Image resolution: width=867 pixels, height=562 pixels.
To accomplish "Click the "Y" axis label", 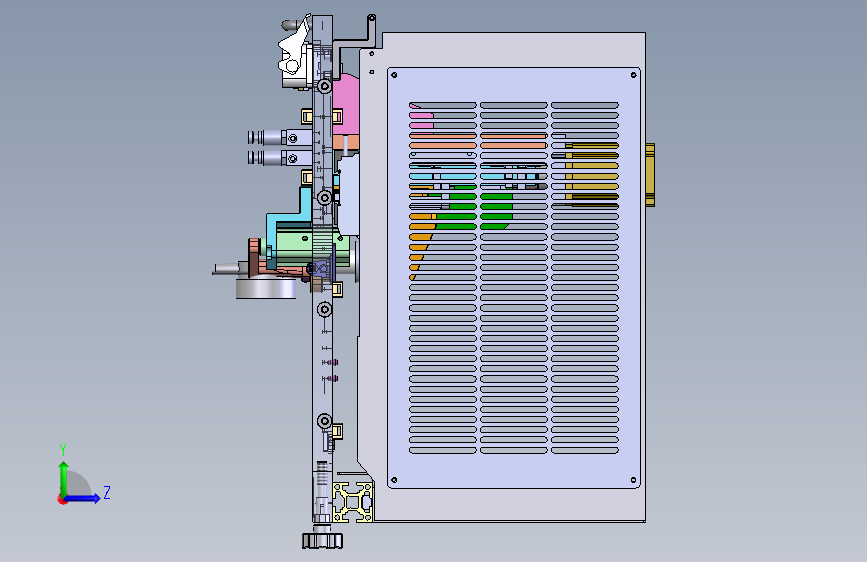I will (63, 449).
